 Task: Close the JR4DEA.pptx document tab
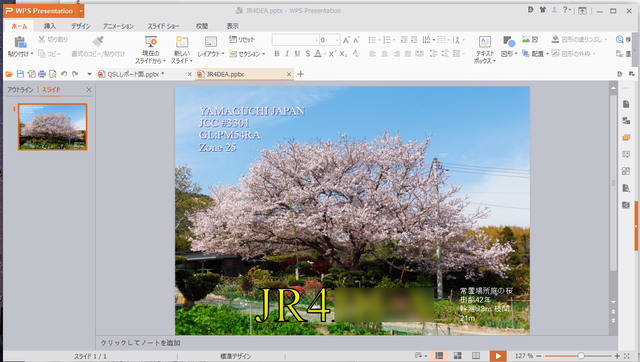(x=289, y=74)
